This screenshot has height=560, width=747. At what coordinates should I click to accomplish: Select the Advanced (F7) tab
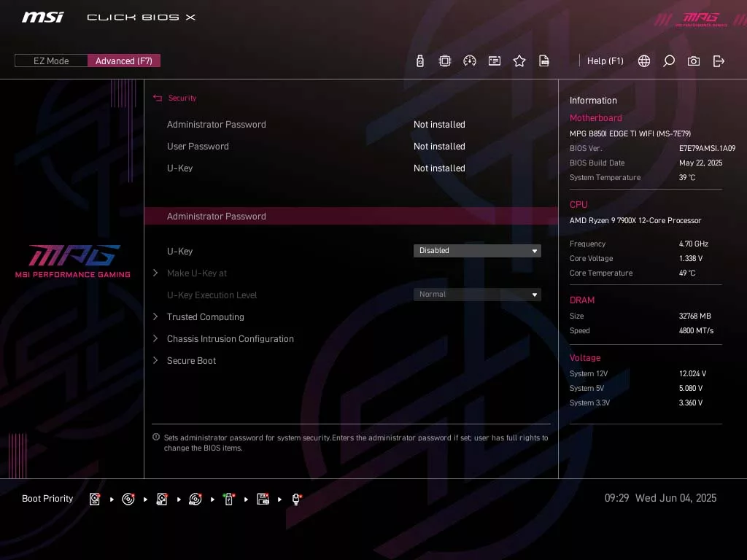[x=124, y=61]
